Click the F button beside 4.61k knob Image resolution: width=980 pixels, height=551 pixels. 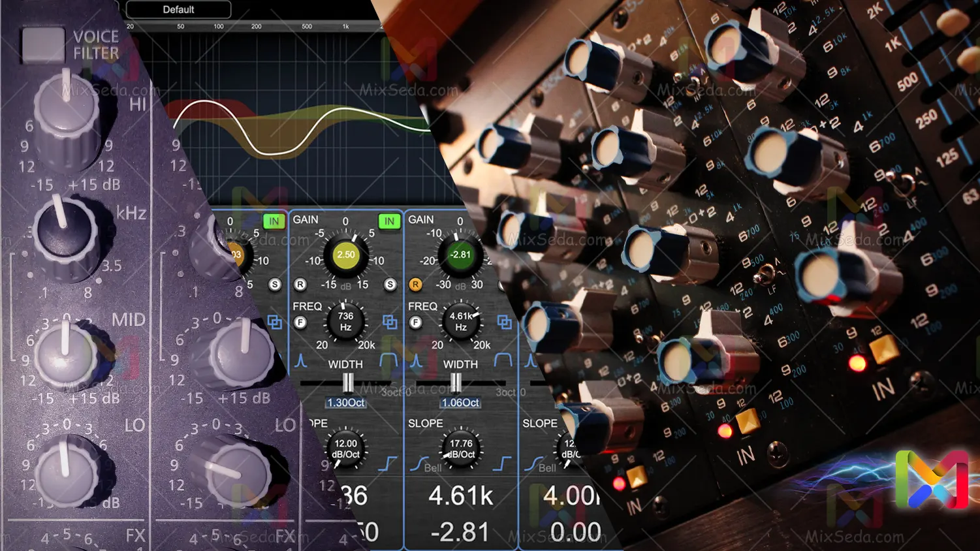415,323
